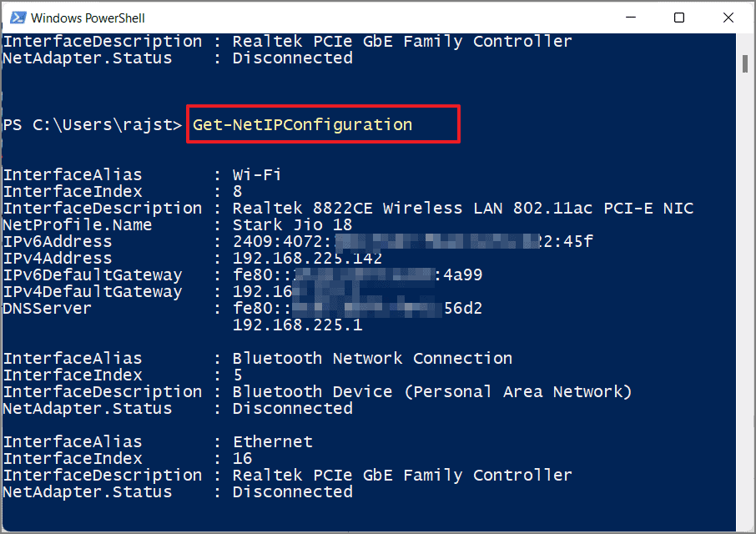The height and width of the screenshot is (534, 756).
Task: Select the InterfaceIndex value 8
Action: point(236,191)
